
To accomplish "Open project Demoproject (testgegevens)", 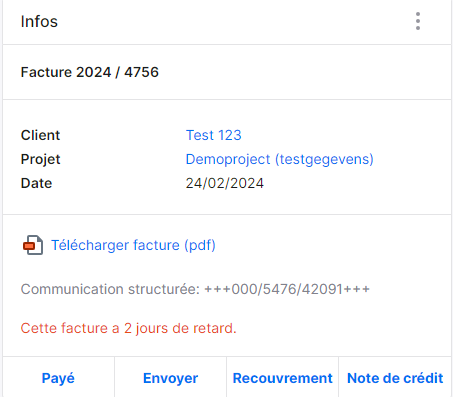I will 279,159.
